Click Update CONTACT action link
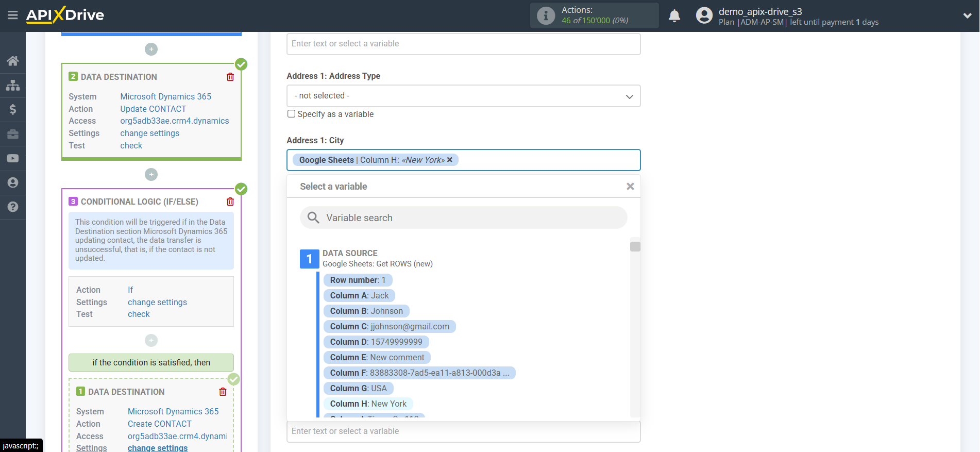The width and height of the screenshot is (980, 452). pos(153,109)
